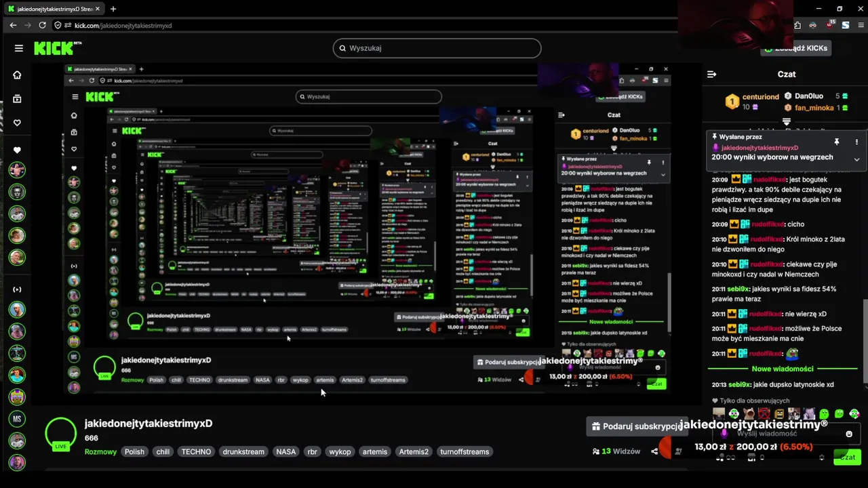This screenshot has height=488, width=868.
Task: Click the pinned message author 'jakiedonejtytakiestrimyxD'
Action: tap(759, 148)
